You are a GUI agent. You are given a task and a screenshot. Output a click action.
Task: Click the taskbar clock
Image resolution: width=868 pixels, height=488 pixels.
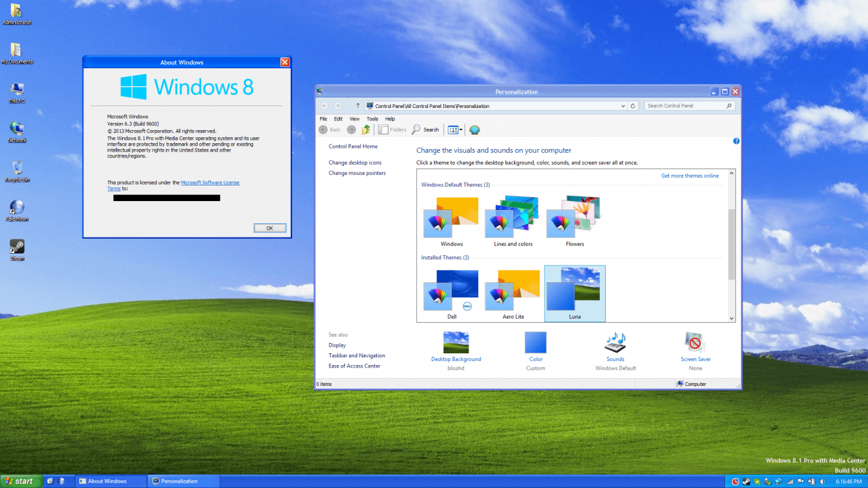(848, 481)
